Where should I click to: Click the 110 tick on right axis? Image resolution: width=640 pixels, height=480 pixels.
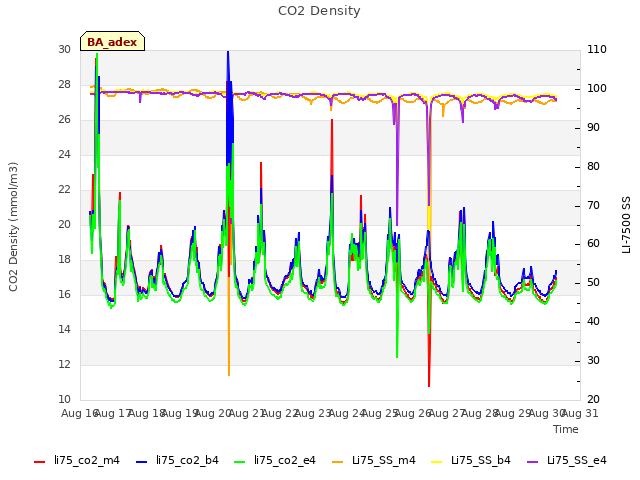[x=597, y=49]
